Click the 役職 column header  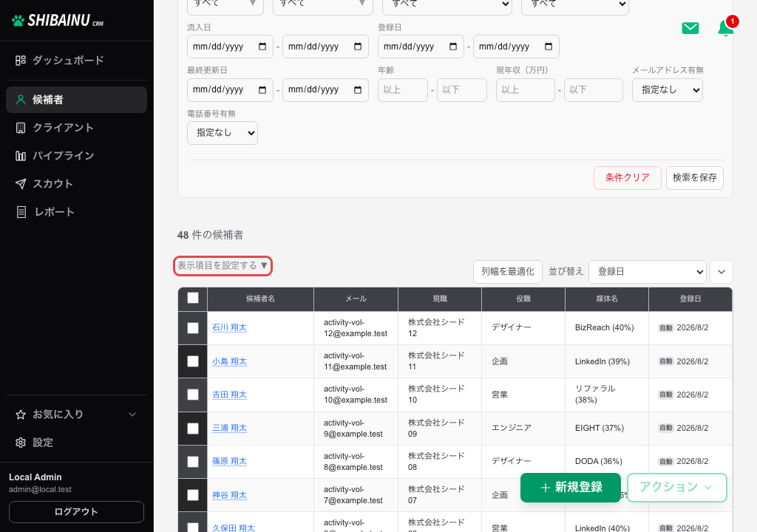(x=523, y=299)
